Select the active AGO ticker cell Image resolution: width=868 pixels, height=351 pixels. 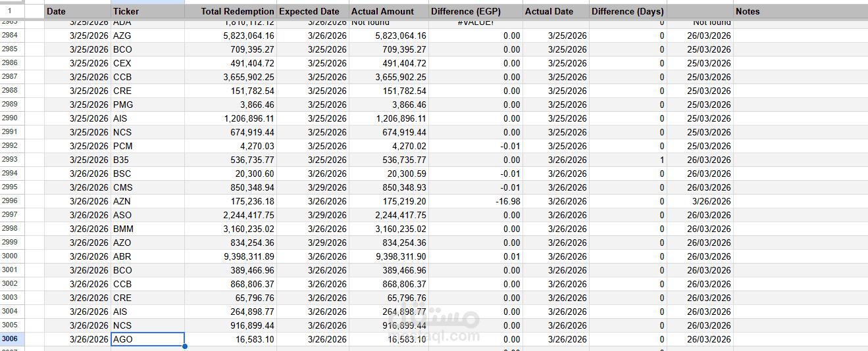click(x=147, y=339)
